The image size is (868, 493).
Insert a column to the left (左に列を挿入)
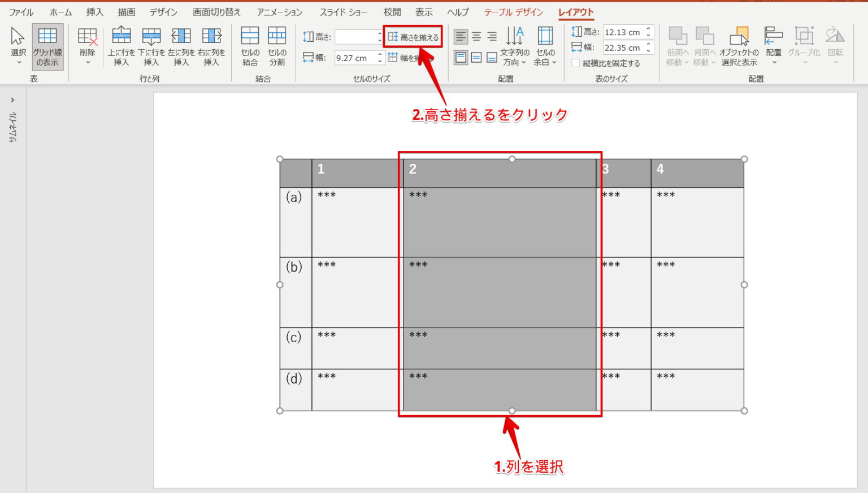(181, 46)
